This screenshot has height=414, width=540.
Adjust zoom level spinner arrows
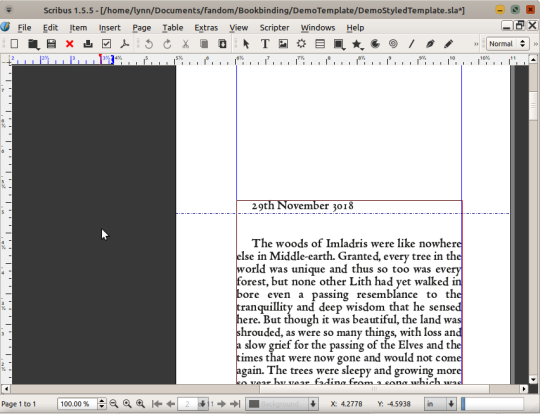102,404
